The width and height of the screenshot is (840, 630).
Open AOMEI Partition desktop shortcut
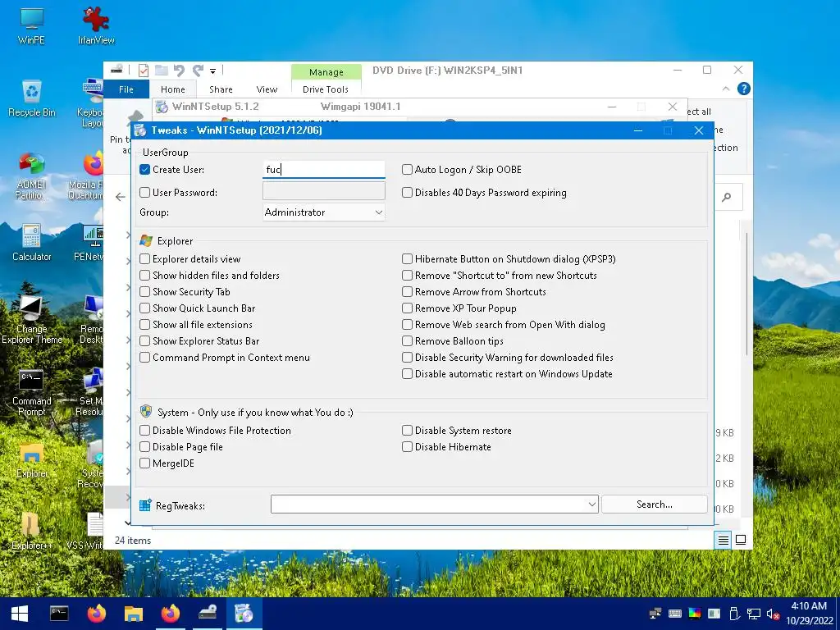[30, 176]
